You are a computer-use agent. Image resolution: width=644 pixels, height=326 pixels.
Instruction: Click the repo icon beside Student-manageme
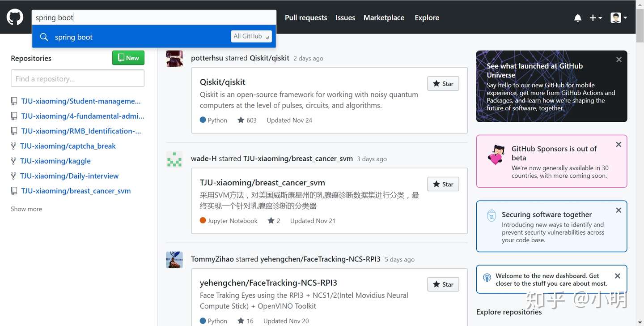pos(14,101)
